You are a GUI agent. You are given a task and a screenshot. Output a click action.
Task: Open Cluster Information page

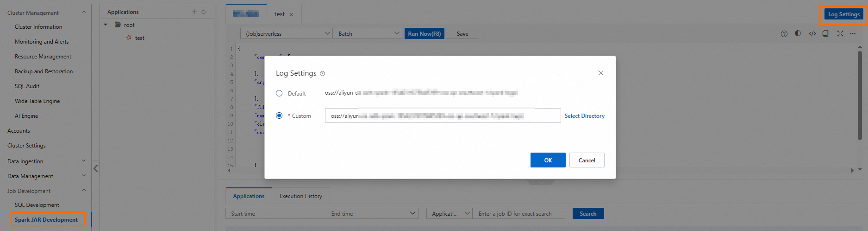(38, 27)
